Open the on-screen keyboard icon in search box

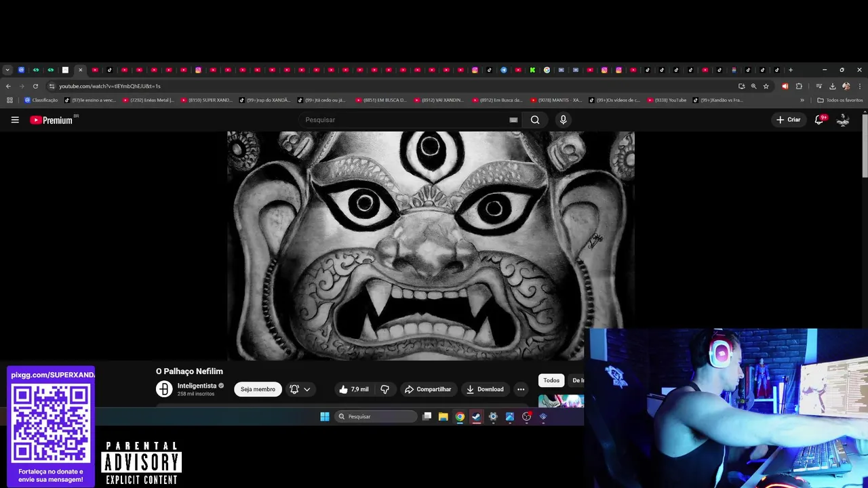click(513, 120)
